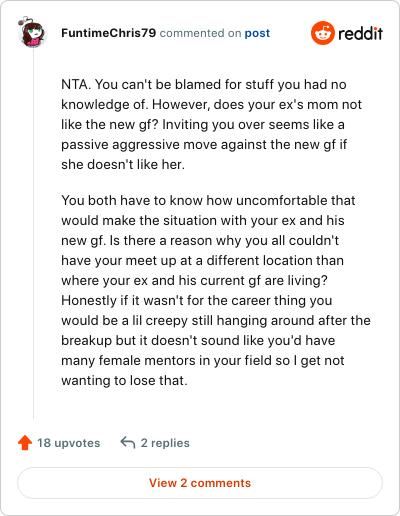Image resolution: width=400 pixels, height=516 pixels.
Task: Click the closing text "wanting to lose that."
Action: tap(124, 380)
